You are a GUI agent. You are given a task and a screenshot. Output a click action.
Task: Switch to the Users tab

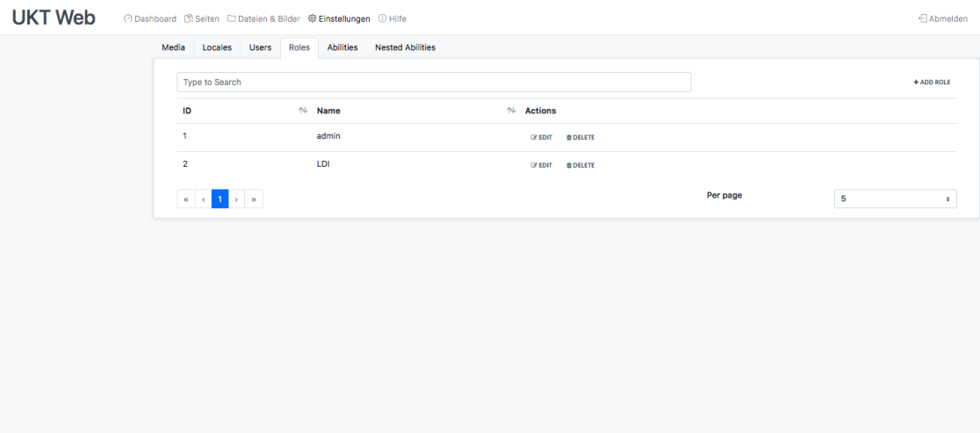(260, 47)
